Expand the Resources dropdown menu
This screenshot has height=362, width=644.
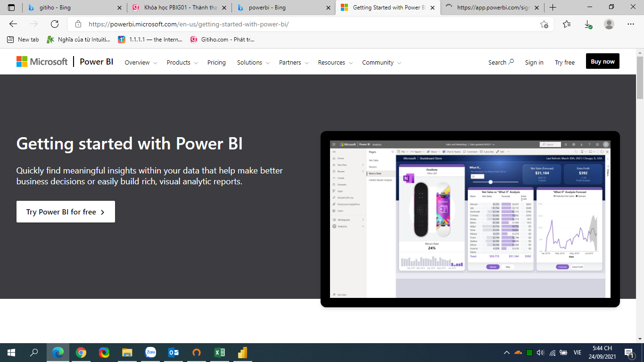(335, 62)
